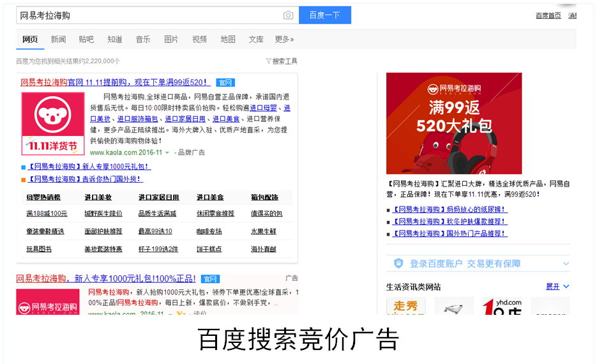Click 杯子199选2件 link
Viewport: 597px width, 364px height.
tap(158, 250)
